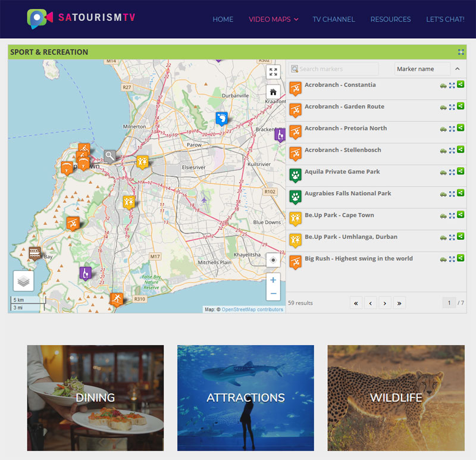Get directions to Big Rush swing

pyautogui.click(x=443, y=259)
